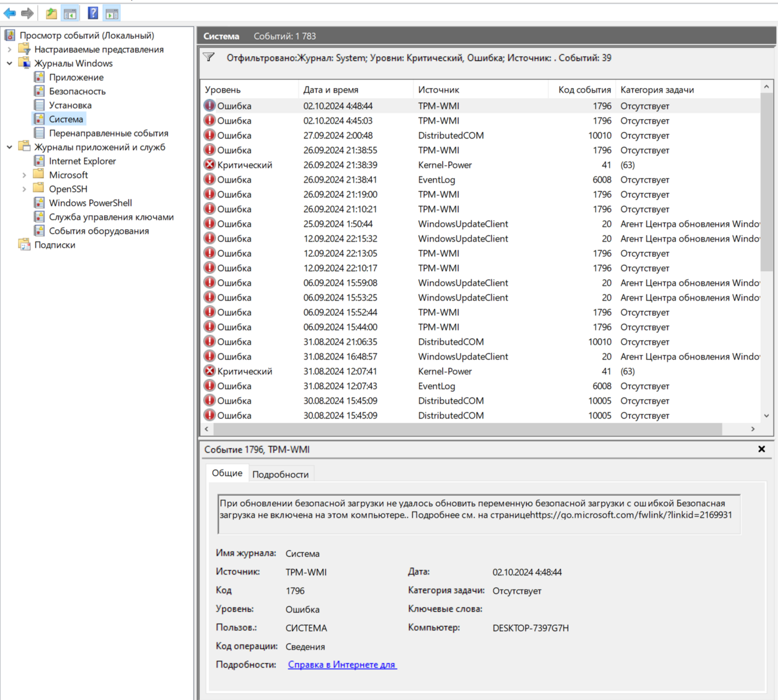Click the up-folder toolbar icon

[x=51, y=13]
